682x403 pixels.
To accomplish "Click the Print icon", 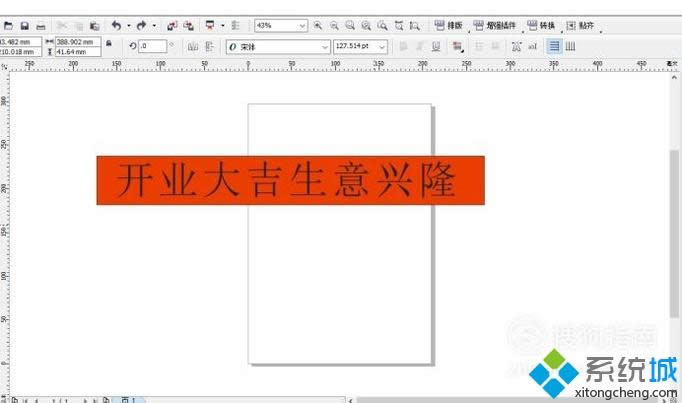I will click(x=41, y=27).
